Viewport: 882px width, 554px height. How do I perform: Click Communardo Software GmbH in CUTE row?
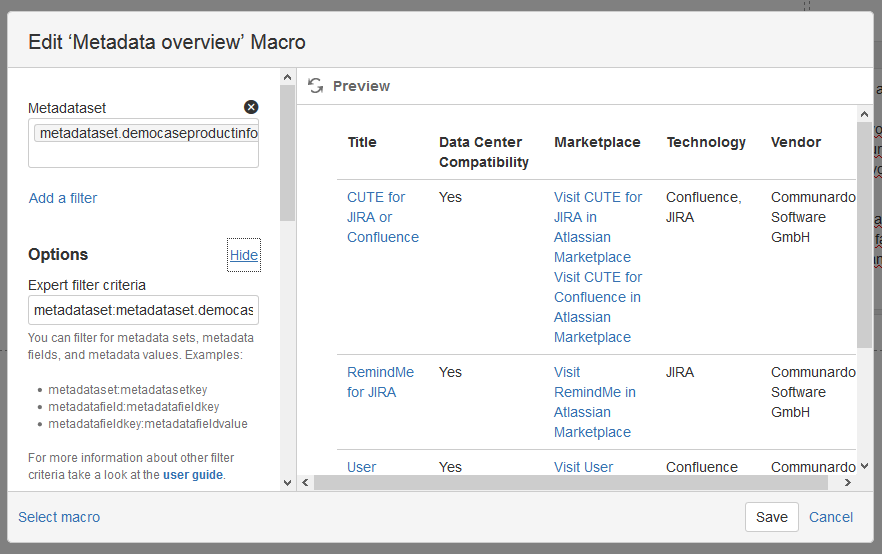pos(813,217)
